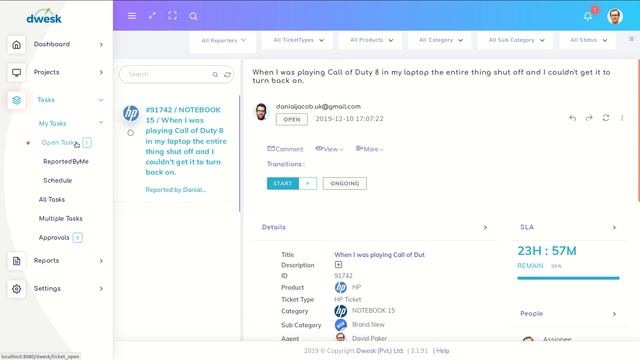Collapse the My Tasks submenu
The height and width of the screenshot is (360, 640).
pyautogui.click(x=101, y=122)
